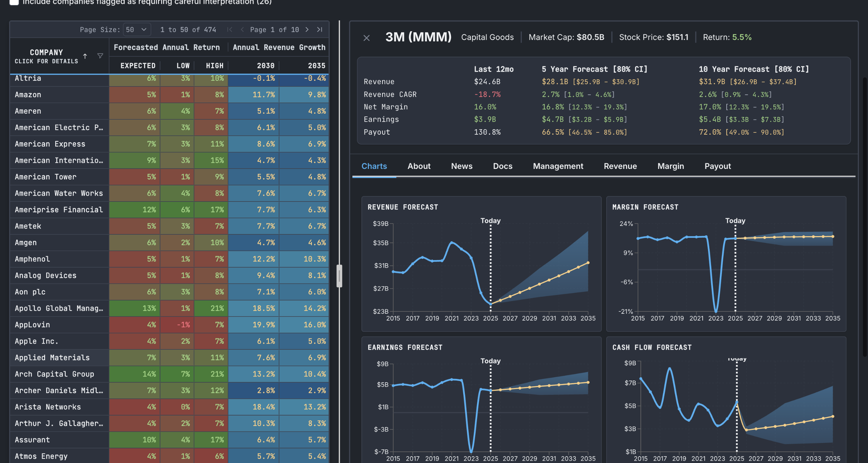The image size is (868, 463).
Task: Click the 2035 point on the revenue forecast line
Action: [x=588, y=263]
